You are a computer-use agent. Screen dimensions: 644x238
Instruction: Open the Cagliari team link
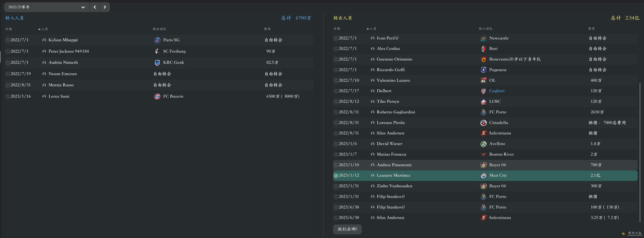(496, 91)
